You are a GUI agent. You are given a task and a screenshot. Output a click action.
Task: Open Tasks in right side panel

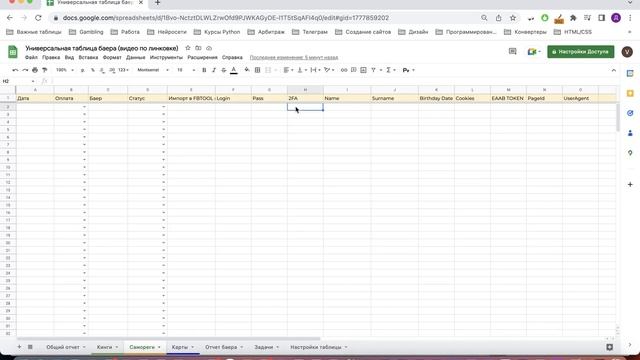click(x=630, y=113)
